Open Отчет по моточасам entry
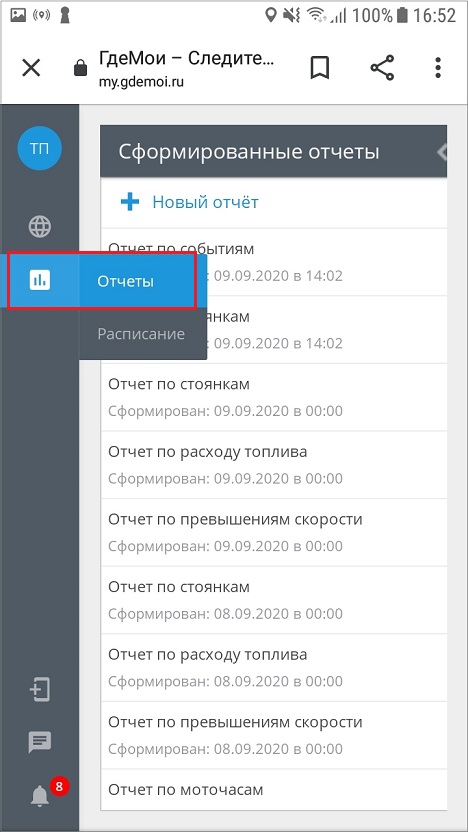 point(274,790)
